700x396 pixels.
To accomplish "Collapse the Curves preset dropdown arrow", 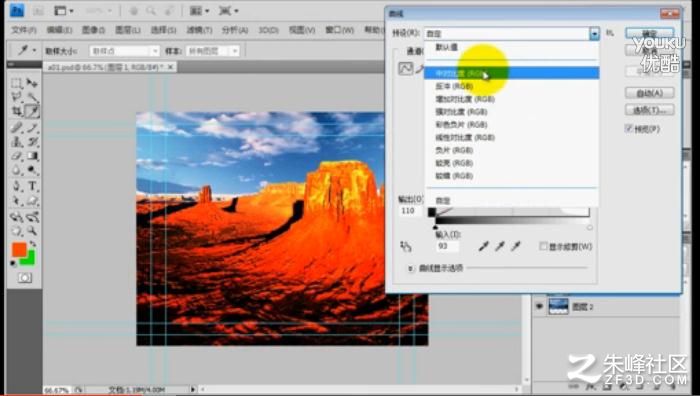I will click(x=594, y=33).
